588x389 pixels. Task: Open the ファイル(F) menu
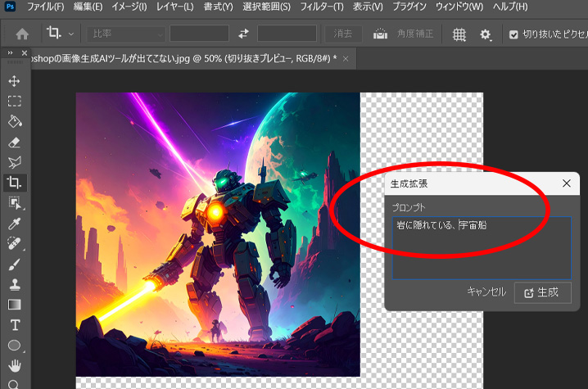coord(45,7)
